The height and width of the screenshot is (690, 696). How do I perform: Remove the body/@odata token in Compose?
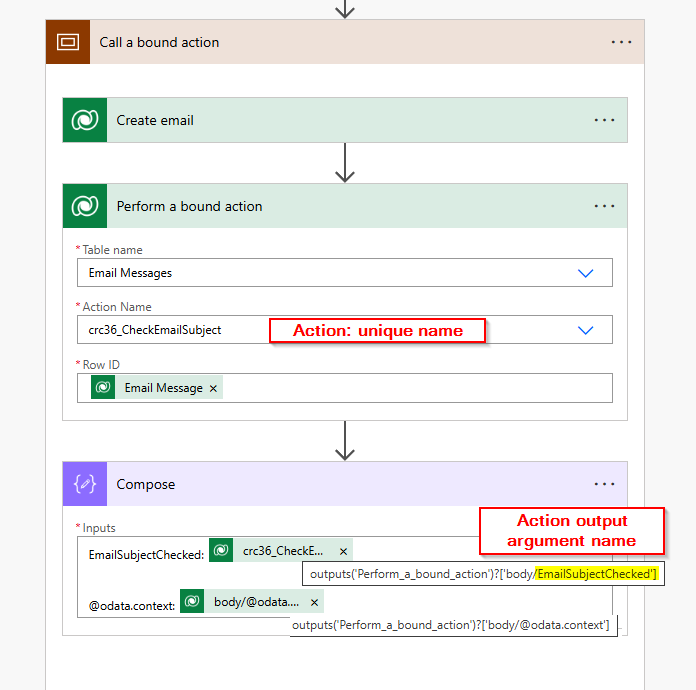tap(314, 602)
